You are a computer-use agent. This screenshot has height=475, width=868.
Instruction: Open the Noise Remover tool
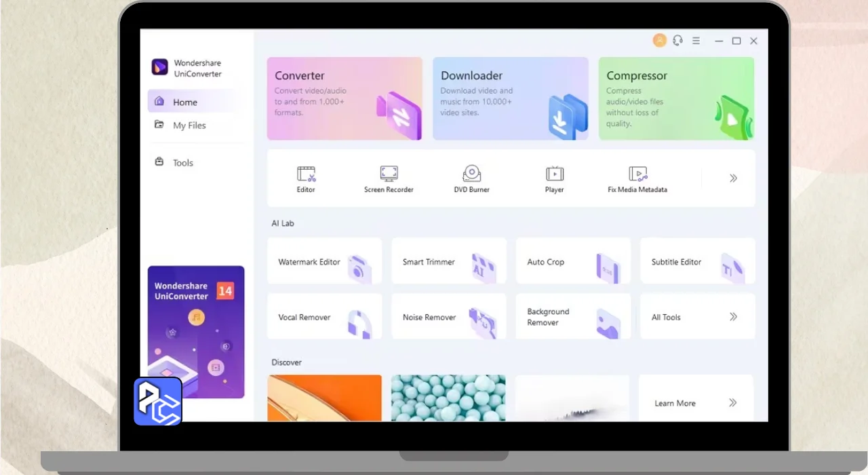tap(449, 317)
